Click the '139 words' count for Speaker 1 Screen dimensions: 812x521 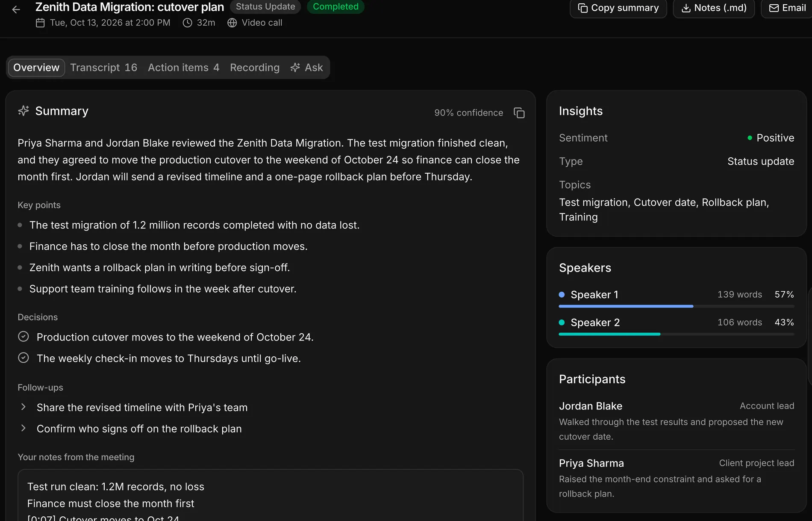(x=740, y=295)
